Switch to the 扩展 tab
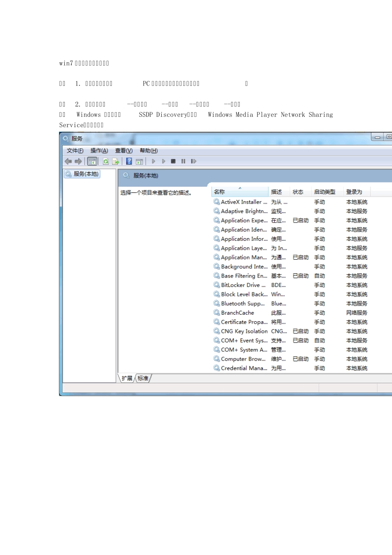Image resolution: width=392 pixels, height=555 pixels. pyautogui.click(x=127, y=378)
